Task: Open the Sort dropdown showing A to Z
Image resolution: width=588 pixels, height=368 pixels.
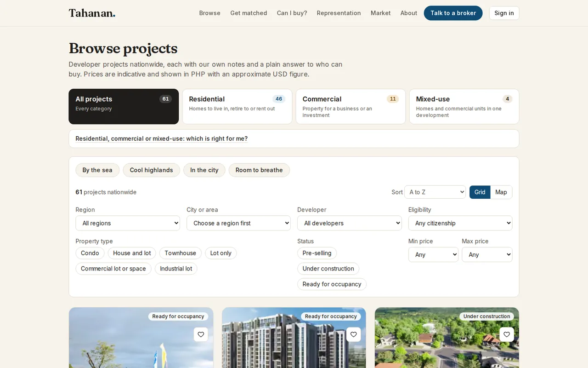Action: (x=435, y=192)
